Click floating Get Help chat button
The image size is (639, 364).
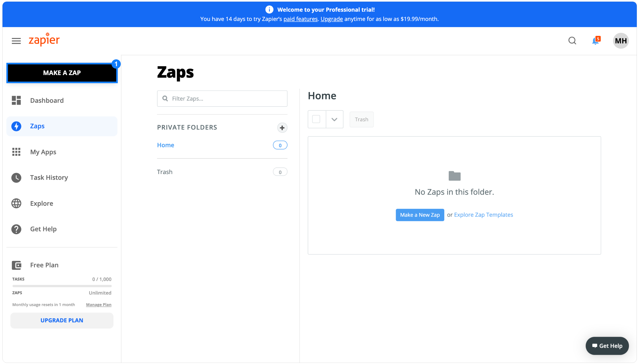pyautogui.click(x=607, y=346)
